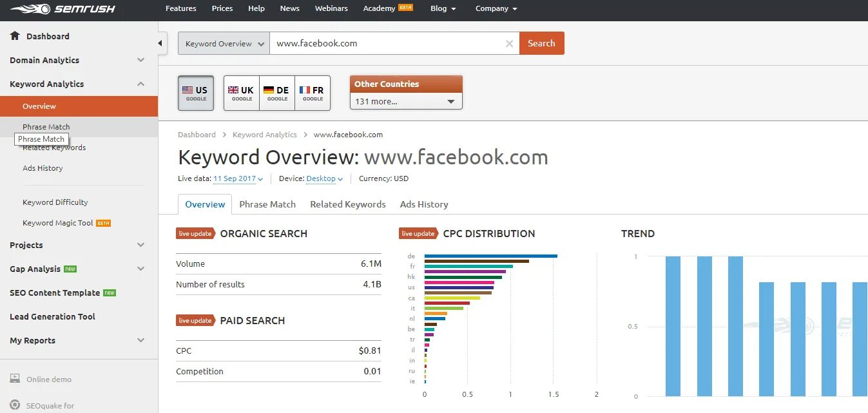
Task: Select Overview in the sidebar
Action: click(x=79, y=106)
